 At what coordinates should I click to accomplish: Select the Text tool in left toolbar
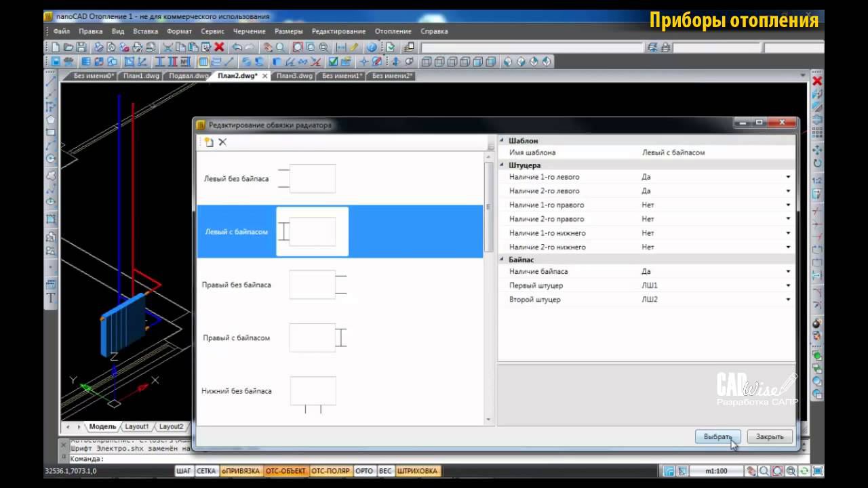[x=51, y=298]
